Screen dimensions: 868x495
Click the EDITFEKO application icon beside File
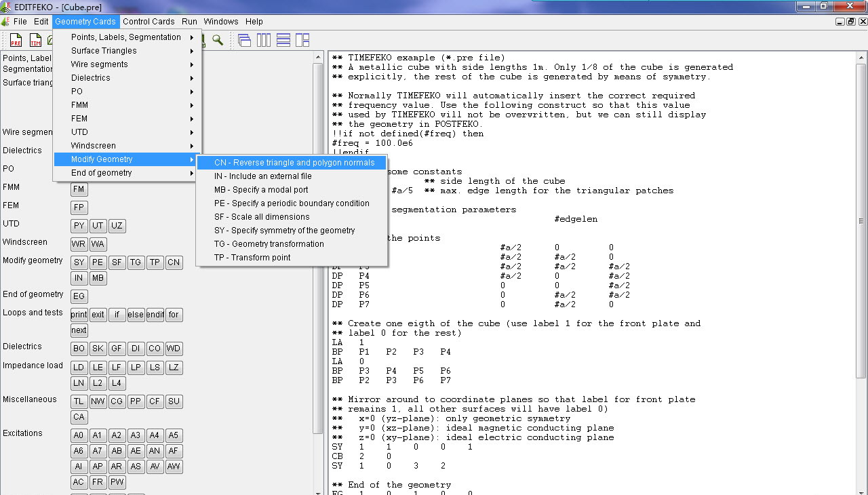click(5, 22)
